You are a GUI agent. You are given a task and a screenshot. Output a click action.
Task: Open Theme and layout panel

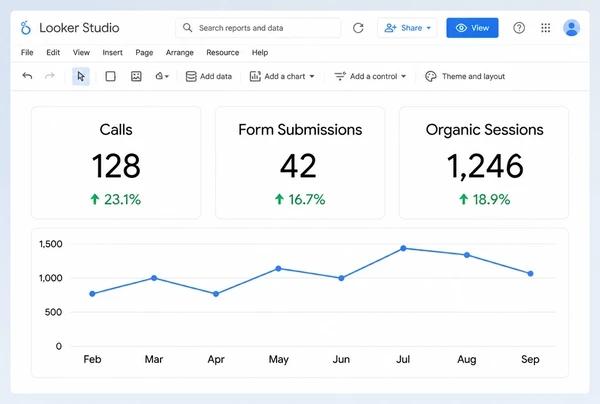(465, 76)
